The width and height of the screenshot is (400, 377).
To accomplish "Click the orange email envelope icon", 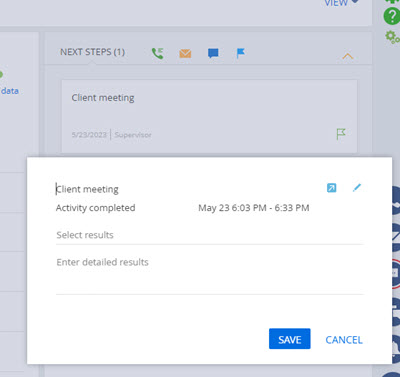I will pyautogui.click(x=185, y=53).
